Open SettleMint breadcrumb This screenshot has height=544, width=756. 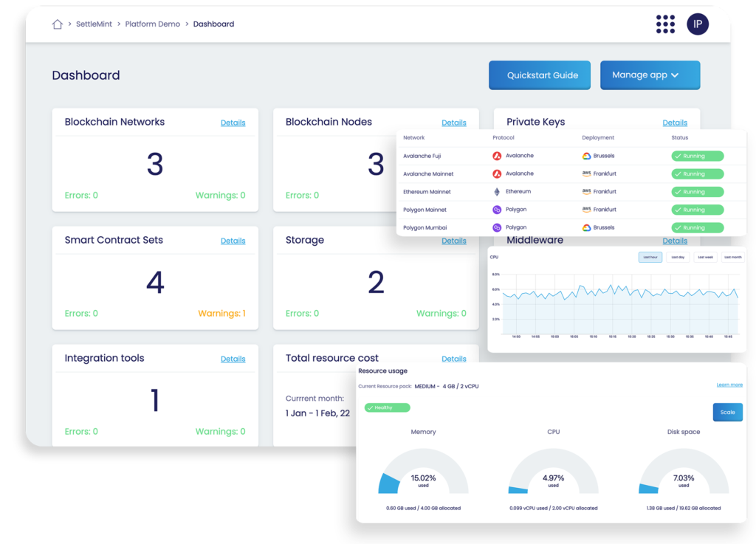[94, 24]
